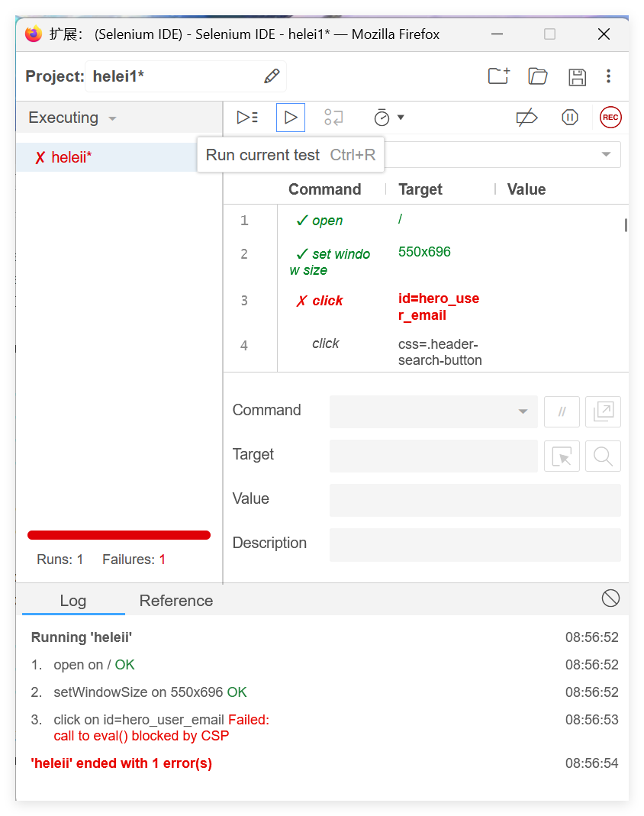The image size is (644, 816).
Task: Start recording with the REC button
Action: click(610, 117)
